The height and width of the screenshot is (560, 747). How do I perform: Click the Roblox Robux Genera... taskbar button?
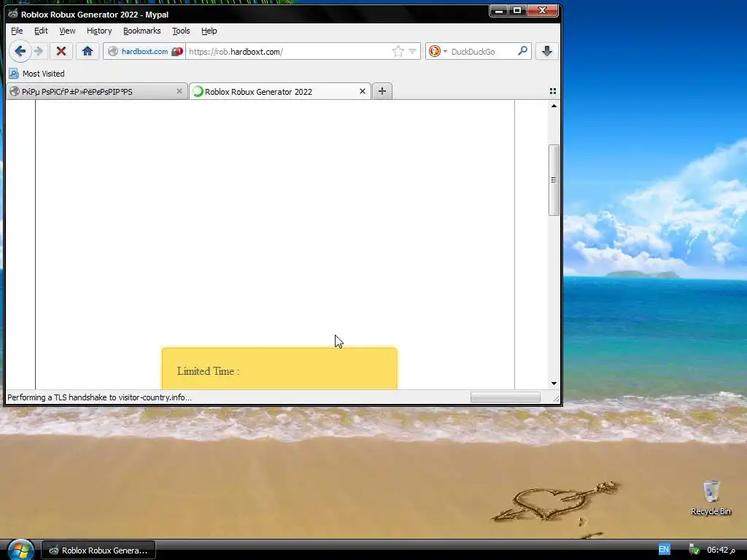point(98,550)
